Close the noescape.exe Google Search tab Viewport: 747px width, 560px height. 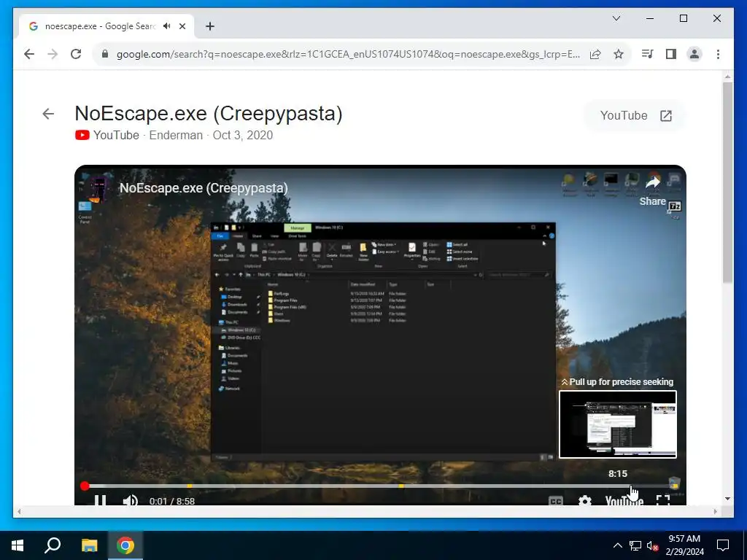182,26
